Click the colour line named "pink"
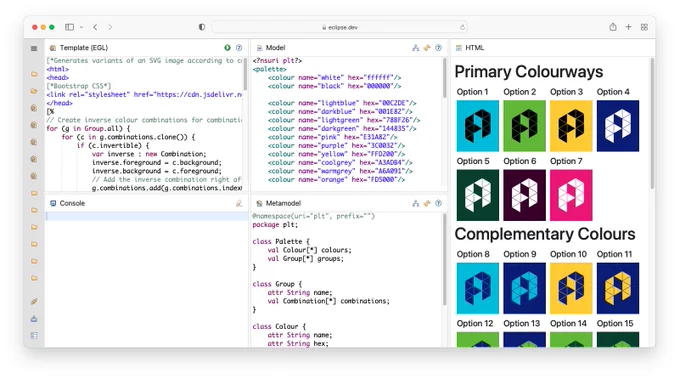Viewport: 680px width, 379px height. pyautogui.click(x=332, y=137)
